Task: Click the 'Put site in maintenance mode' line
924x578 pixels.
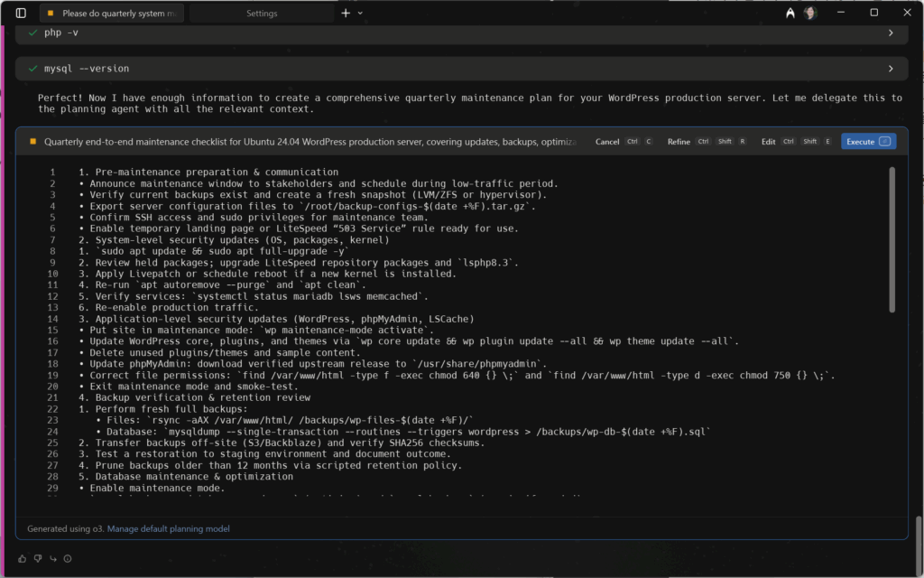Action: pyautogui.click(x=256, y=331)
